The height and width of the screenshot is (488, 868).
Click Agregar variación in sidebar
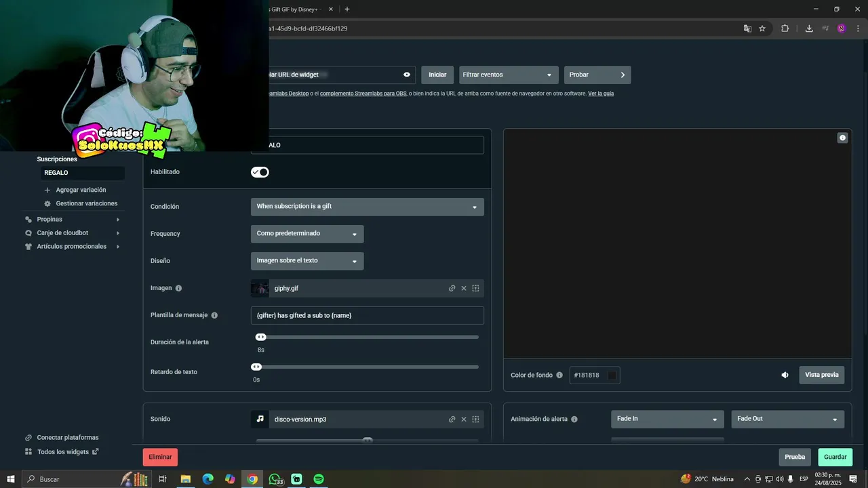point(81,190)
